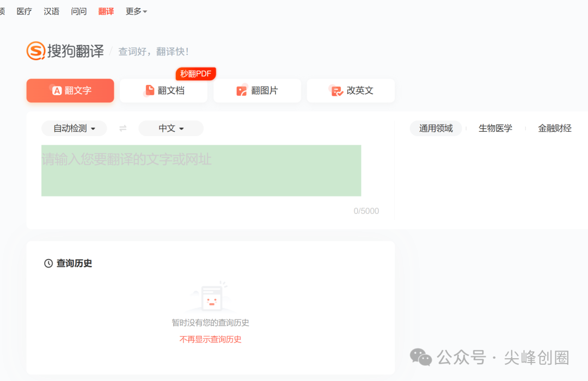Viewport: 588px width, 381px height.
Task: Click the 暂时没有您的查询历史 message
Action: (x=210, y=323)
